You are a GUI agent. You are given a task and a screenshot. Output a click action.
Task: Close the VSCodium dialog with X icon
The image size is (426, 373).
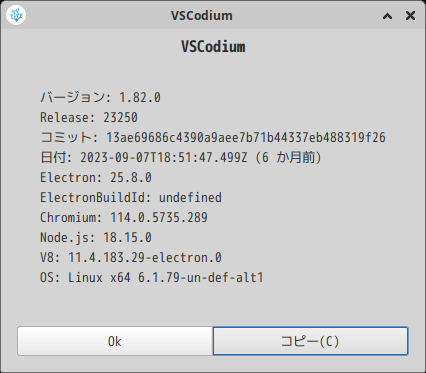pyautogui.click(x=410, y=16)
